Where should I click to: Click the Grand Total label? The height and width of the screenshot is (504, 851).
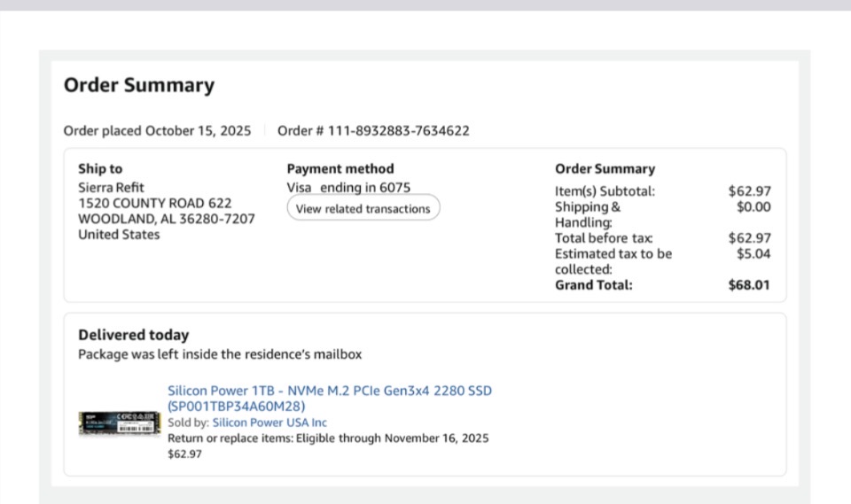click(x=594, y=285)
